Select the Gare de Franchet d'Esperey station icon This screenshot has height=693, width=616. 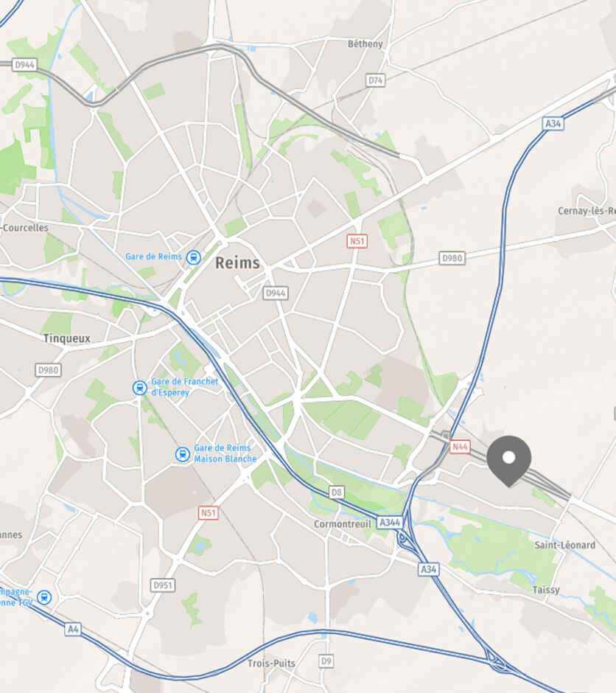pyautogui.click(x=140, y=388)
